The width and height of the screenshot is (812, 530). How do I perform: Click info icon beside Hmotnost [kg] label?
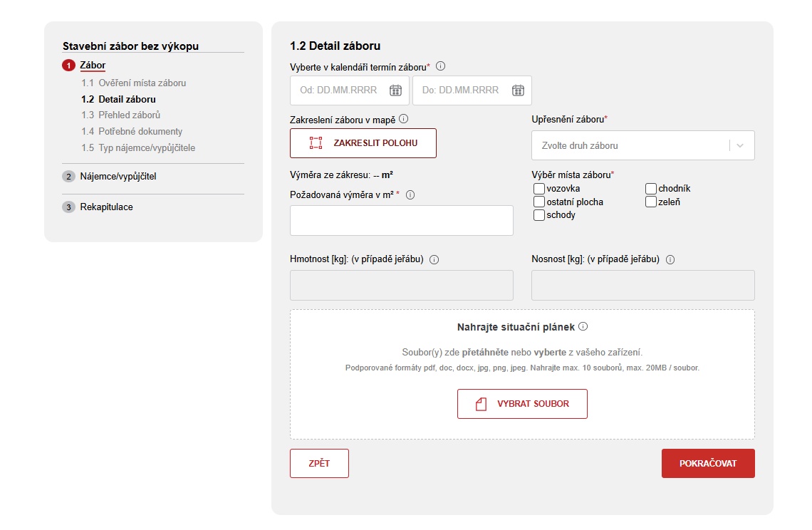coord(434,260)
